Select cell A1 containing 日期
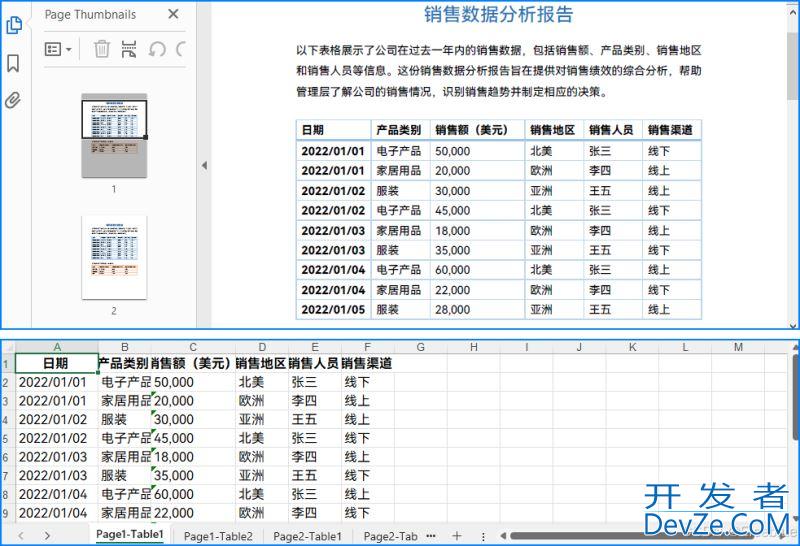800x546 pixels. point(57,363)
